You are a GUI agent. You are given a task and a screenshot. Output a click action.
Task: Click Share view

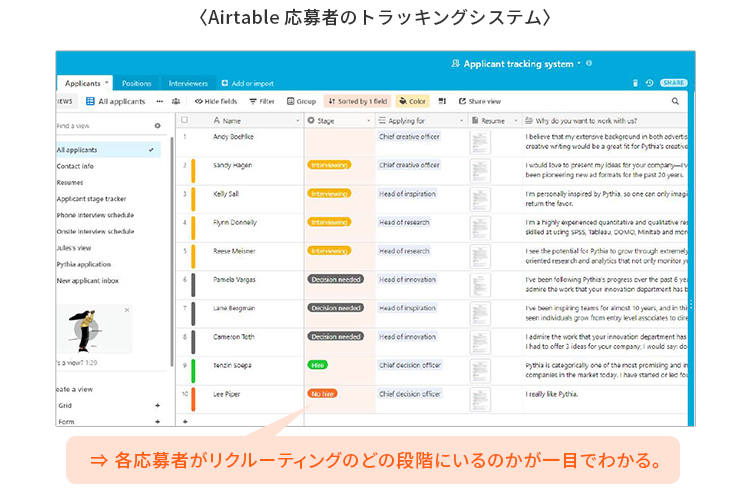[480, 101]
